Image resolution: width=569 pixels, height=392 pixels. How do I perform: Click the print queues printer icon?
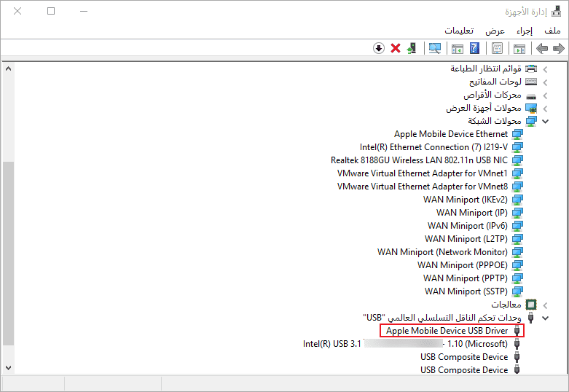(x=531, y=68)
